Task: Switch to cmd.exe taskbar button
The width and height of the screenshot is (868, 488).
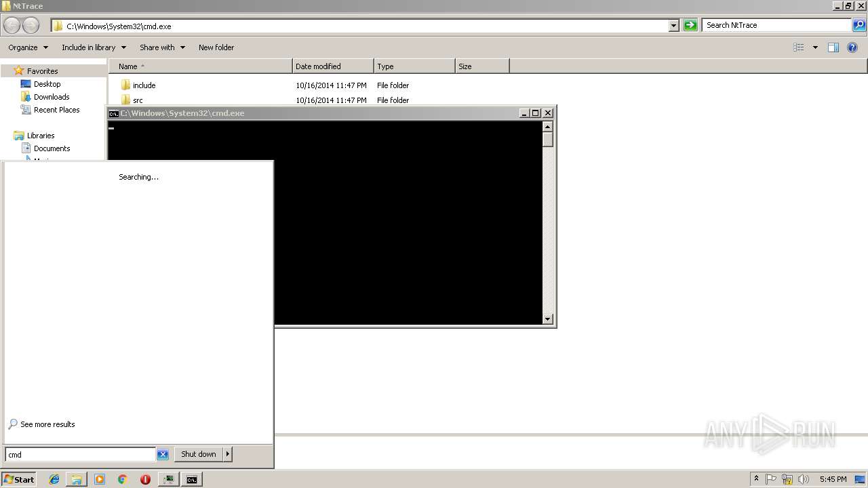Action: coord(192,479)
